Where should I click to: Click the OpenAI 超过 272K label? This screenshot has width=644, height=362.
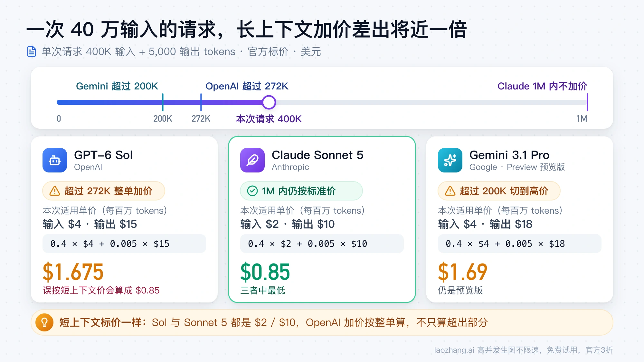pos(247,86)
